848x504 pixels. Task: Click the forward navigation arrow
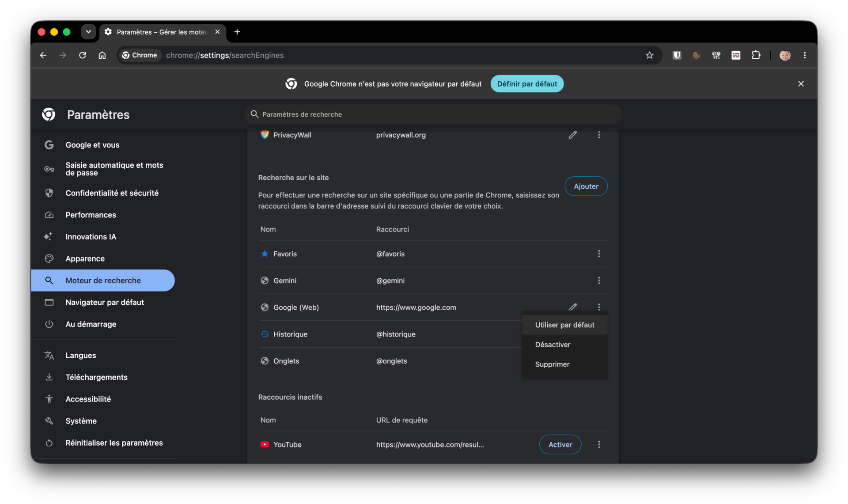click(x=63, y=55)
